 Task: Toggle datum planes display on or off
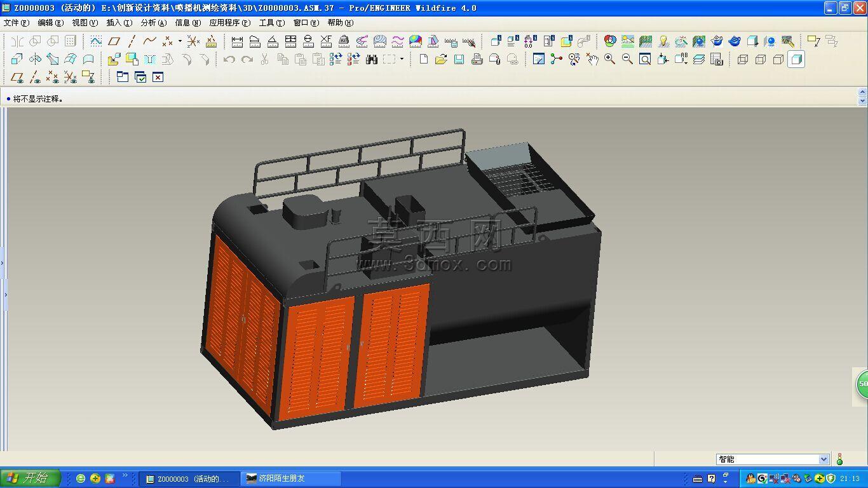click(x=18, y=77)
